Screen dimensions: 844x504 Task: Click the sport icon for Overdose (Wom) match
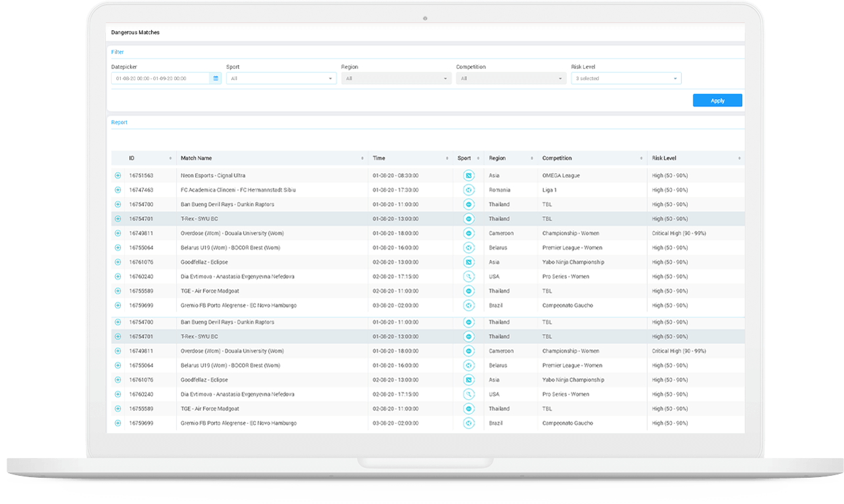(468, 234)
